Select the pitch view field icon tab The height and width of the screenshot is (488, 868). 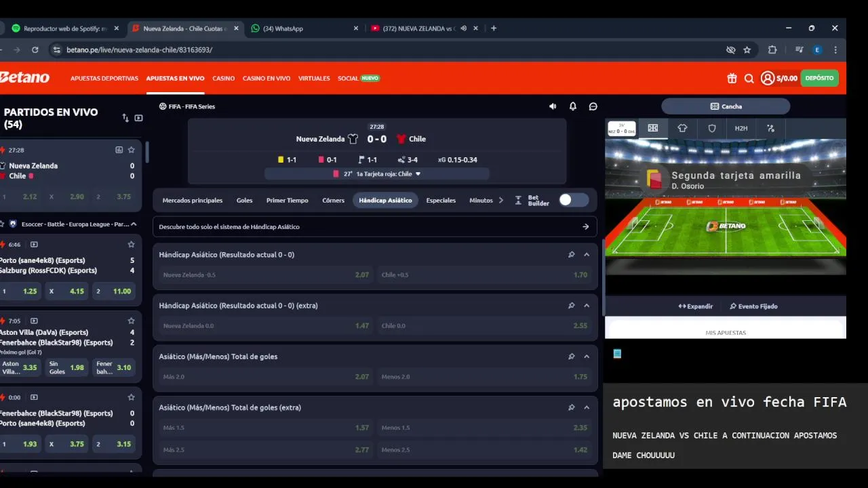[x=653, y=128]
